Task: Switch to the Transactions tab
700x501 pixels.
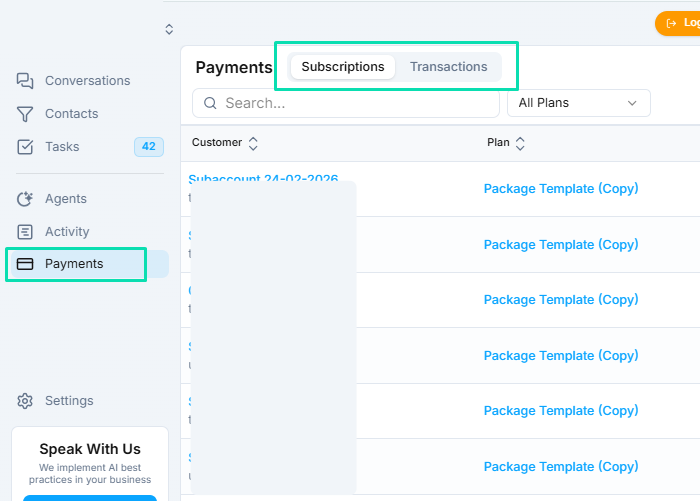Action: click(x=449, y=67)
